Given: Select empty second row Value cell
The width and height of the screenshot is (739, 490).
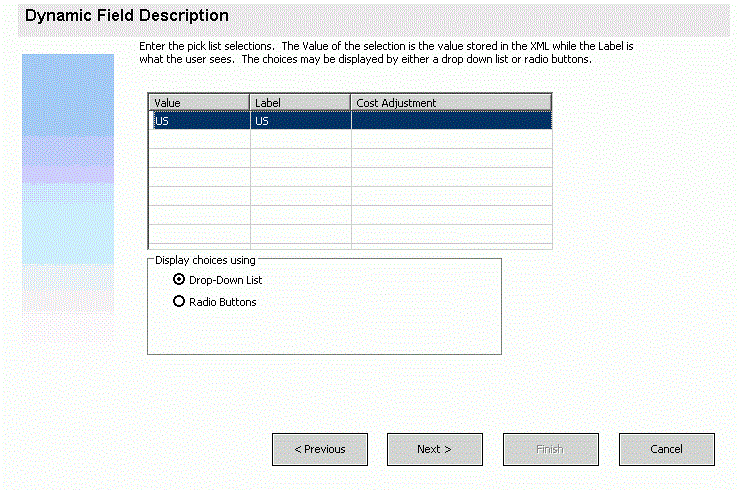Looking at the screenshot, I should [199, 139].
